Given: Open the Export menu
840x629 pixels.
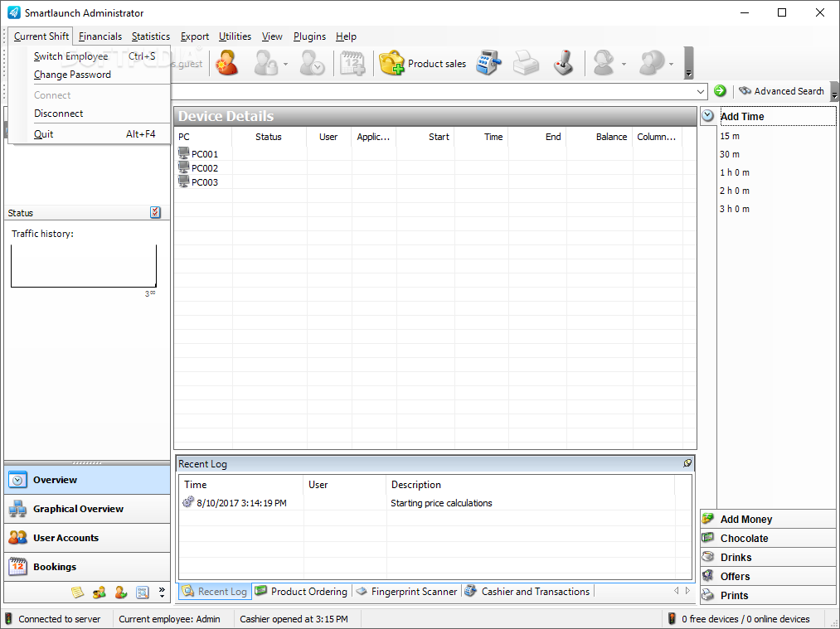Looking at the screenshot, I should pos(195,36).
